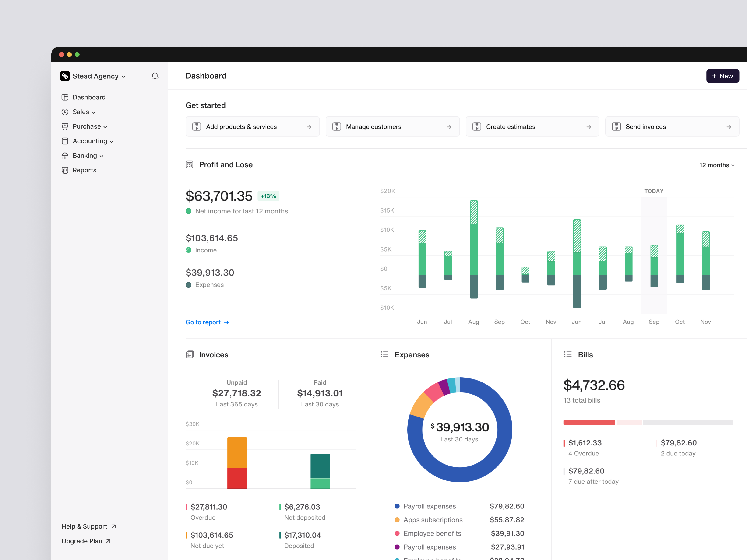Click the Purchase cart icon
This screenshot has height=560, width=747.
[x=65, y=126]
